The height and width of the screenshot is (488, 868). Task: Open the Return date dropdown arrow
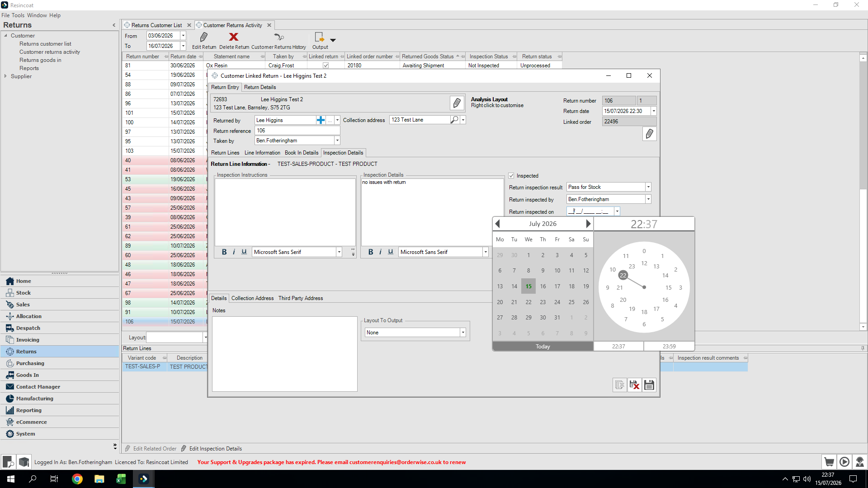[653, 111]
